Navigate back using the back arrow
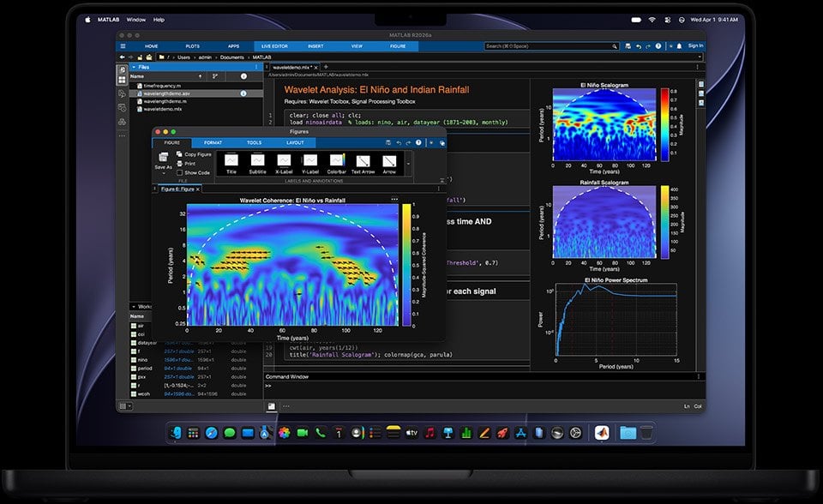This screenshot has height=504, width=823. (123, 57)
